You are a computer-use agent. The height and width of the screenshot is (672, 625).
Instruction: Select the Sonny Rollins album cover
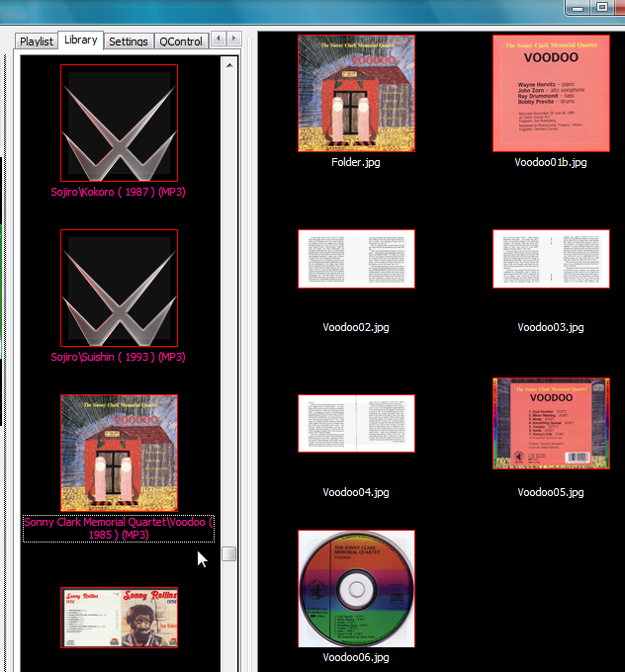[x=120, y=618]
